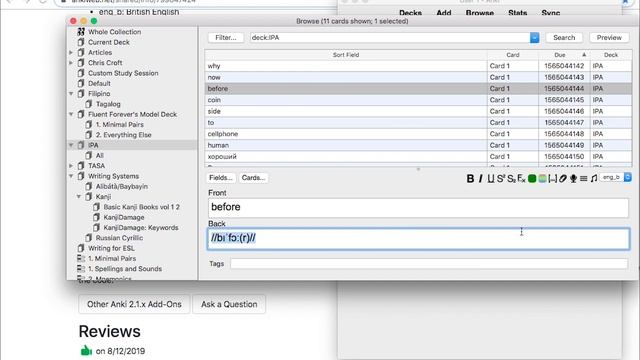Screen dimensions: 640x360
Task: Open Add in the Anki main window
Action: (x=444, y=13)
